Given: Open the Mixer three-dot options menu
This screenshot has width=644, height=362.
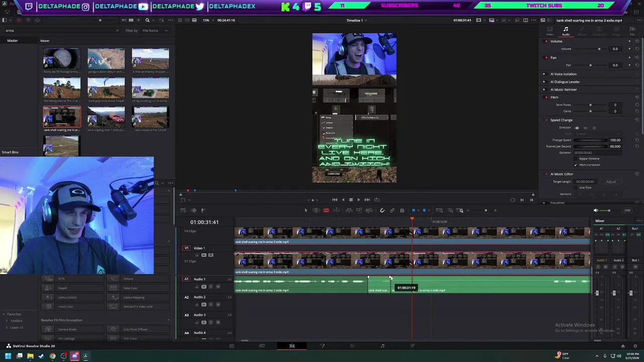Looking at the screenshot, I should 639,221.
